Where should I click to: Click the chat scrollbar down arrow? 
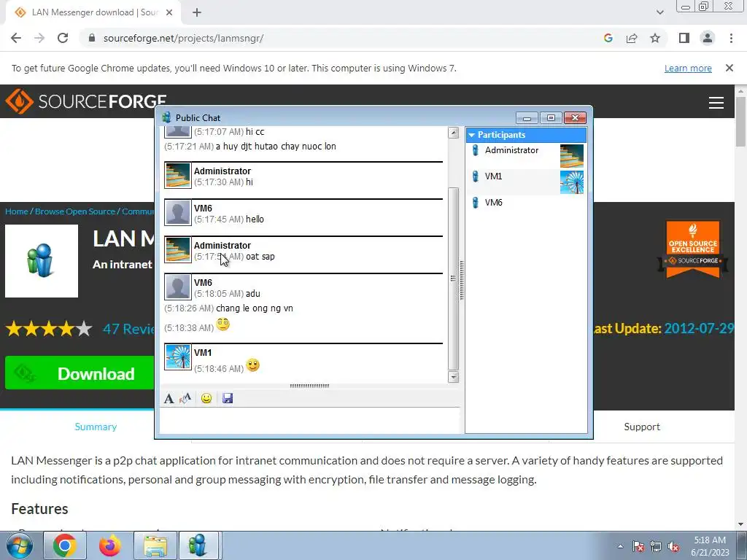pyautogui.click(x=454, y=377)
